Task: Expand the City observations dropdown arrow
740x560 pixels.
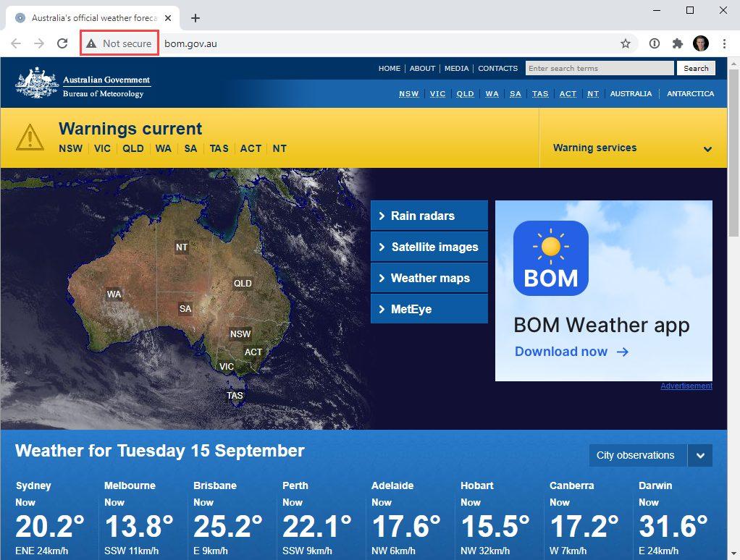Action: (700, 456)
